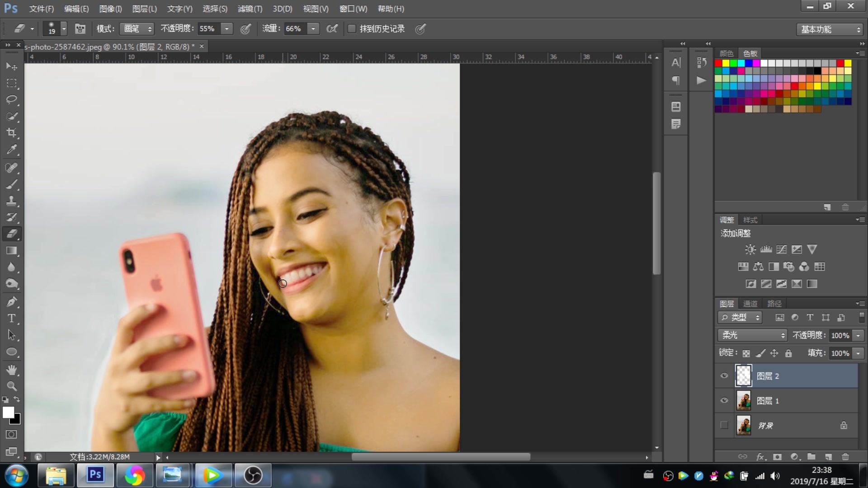Switch to the 样式 panel tab
The image size is (868, 488).
[x=750, y=220]
